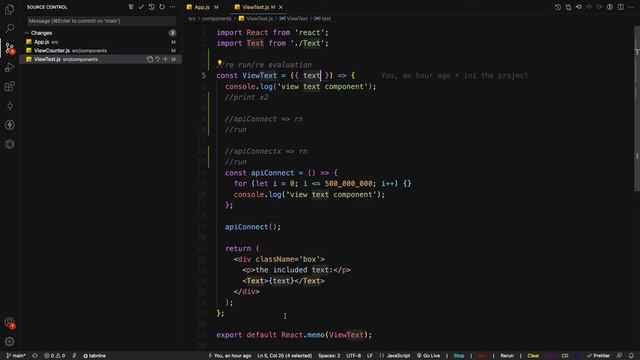
Task: Select the Source Control activity bar icon
Action: (10, 48)
